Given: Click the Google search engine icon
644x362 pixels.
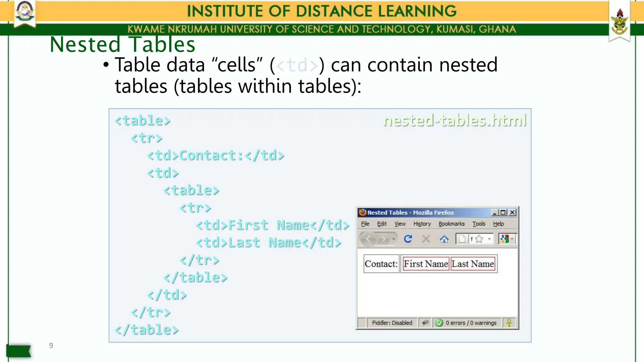Looking at the screenshot, I should coord(504,239).
